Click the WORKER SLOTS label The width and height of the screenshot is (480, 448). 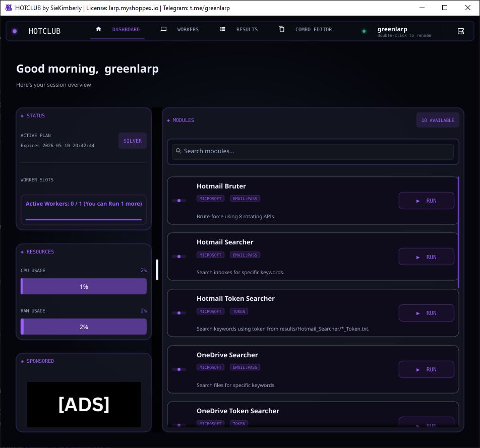tap(37, 180)
